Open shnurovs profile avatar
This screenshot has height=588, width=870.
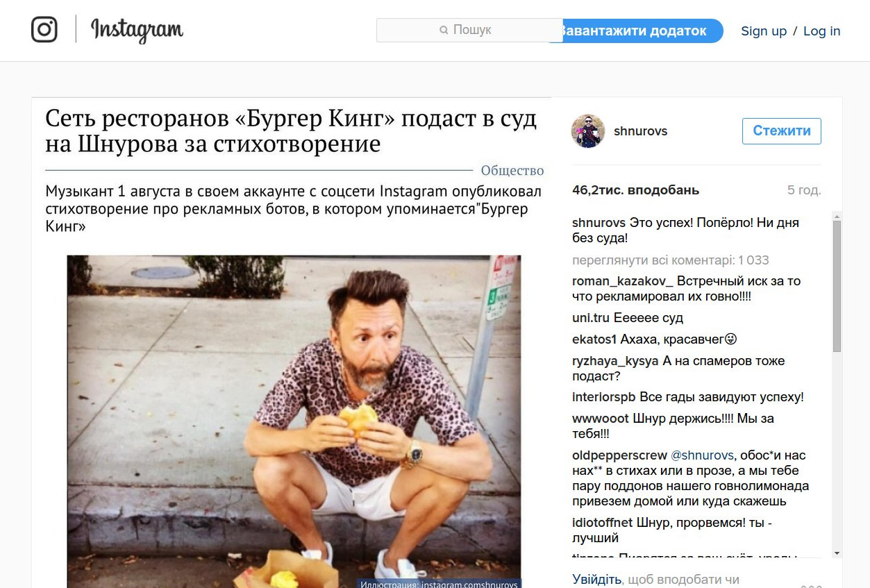click(587, 131)
